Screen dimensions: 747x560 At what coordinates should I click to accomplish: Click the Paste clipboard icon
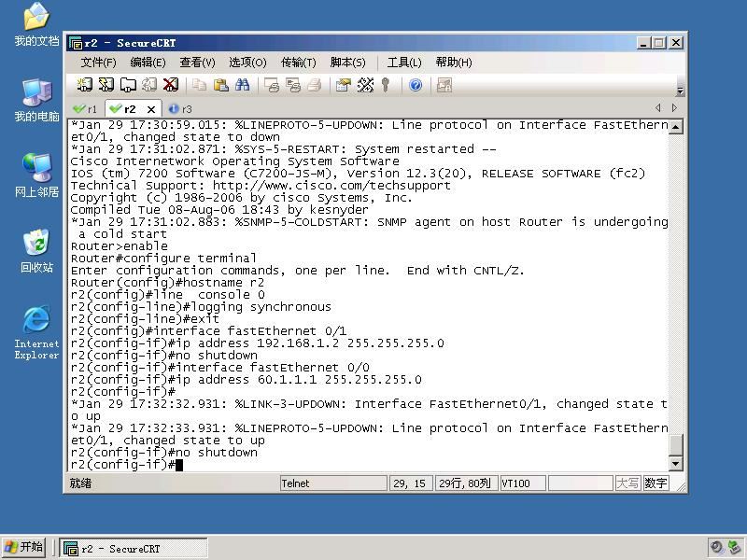pyautogui.click(x=220, y=85)
